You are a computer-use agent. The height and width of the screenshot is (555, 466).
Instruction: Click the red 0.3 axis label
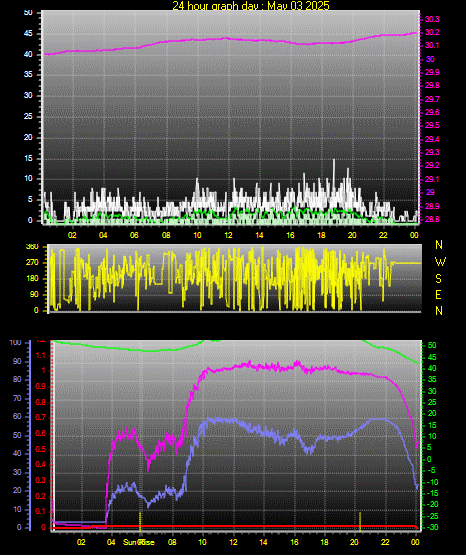pyautogui.click(x=41, y=480)
